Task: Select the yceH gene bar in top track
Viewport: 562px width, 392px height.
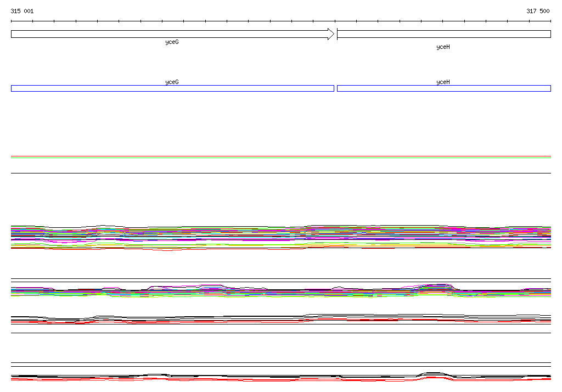Action: (x=443, y=34)
